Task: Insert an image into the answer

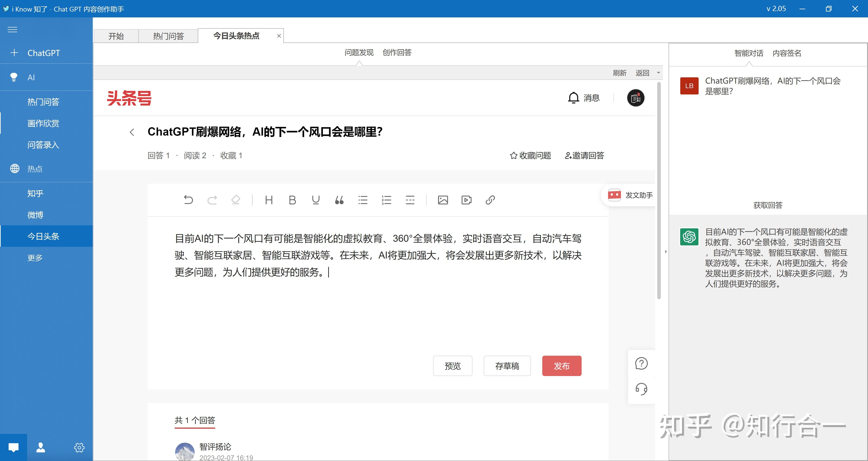Action: (x=443, y=200)
